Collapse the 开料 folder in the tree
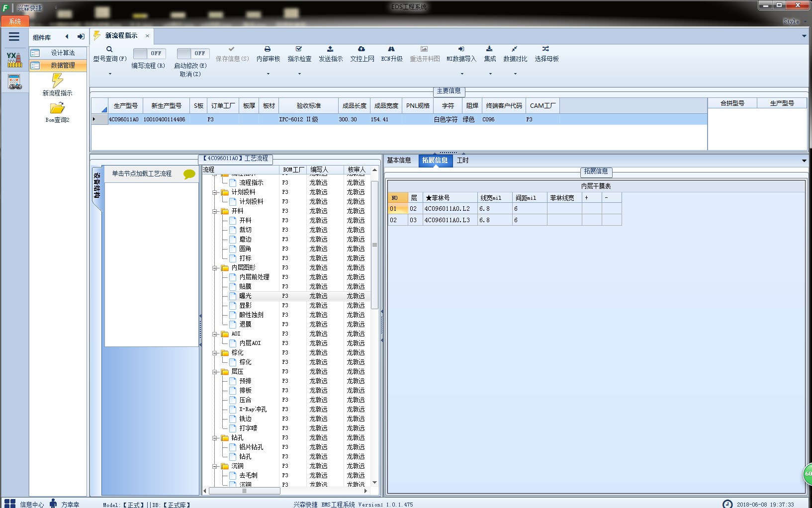The height and width of the screenshot is (508, 812). [x=215, y=211]
